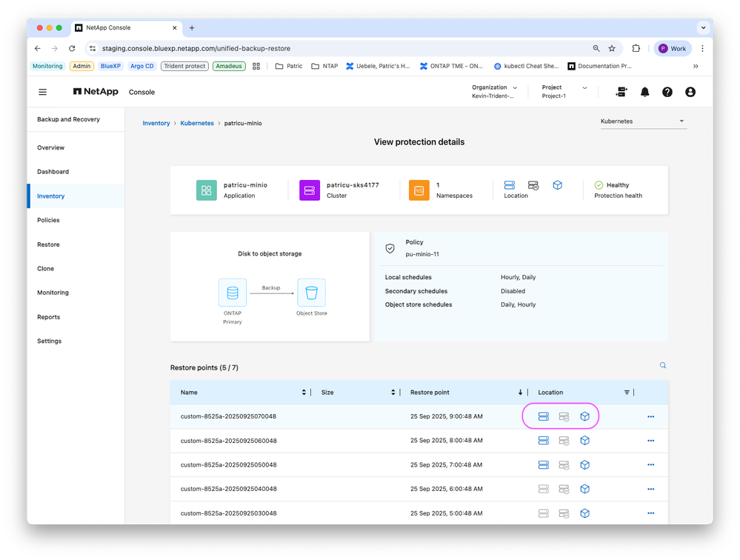Open the help question mark icon
Image resolution: width=740 pixels, height=560 pixels.
[x=667, y=92]
